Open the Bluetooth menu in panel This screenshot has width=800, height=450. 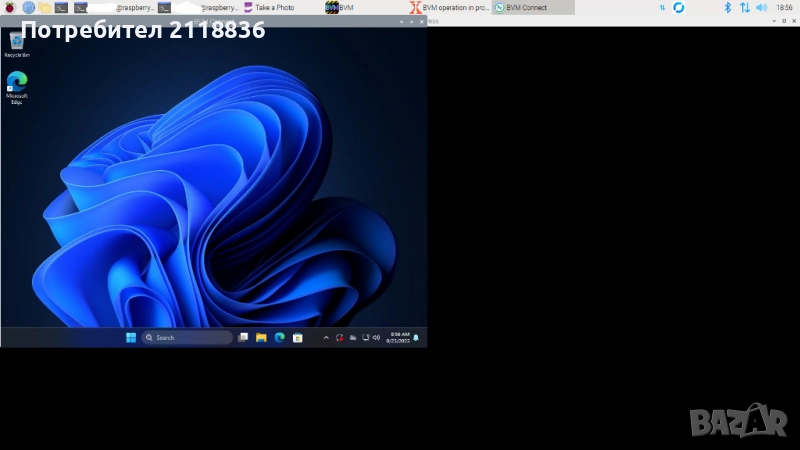pos(727,7)
